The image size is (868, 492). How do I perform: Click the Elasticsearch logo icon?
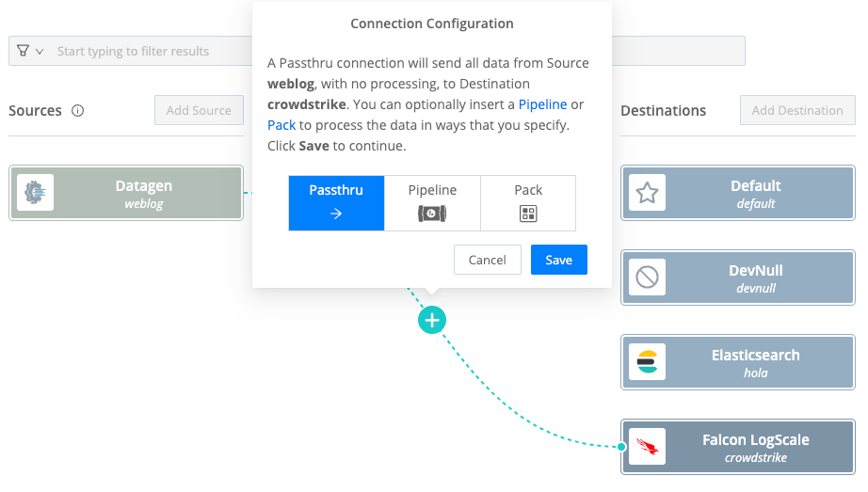point(647,362)
